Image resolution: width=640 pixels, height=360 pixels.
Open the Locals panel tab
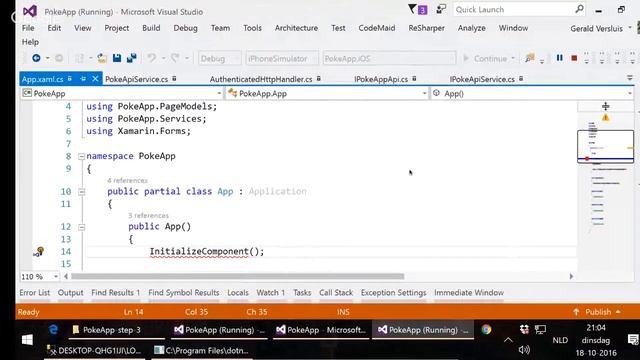[x=238, y=293]
